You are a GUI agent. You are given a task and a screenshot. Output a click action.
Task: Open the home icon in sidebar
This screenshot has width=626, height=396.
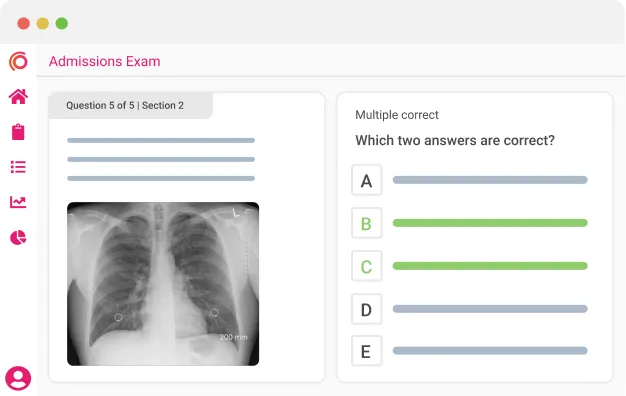point(18,97)
